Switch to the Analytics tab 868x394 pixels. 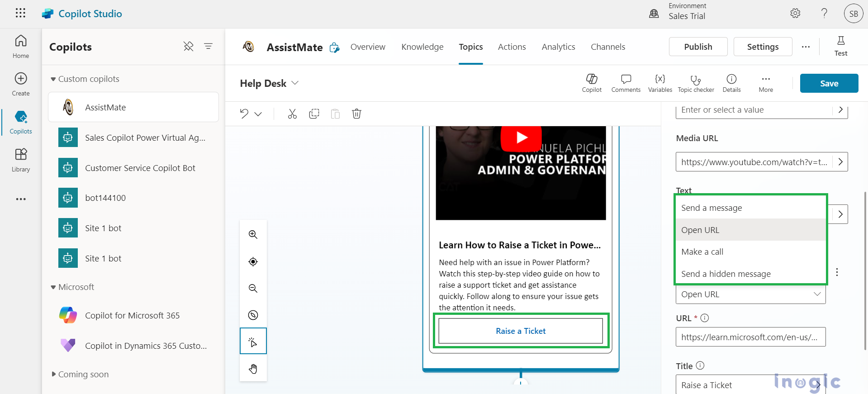[x=558, y=47]
